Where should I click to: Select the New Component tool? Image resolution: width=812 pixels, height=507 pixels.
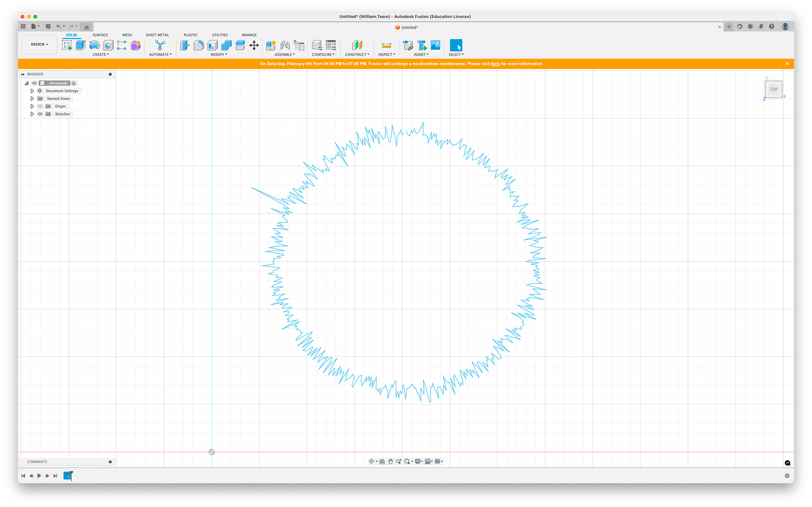(x=271, y=45)
